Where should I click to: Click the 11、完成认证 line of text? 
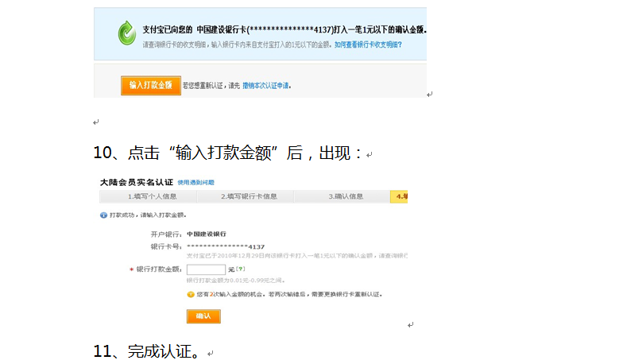click(x=147, y=351)
